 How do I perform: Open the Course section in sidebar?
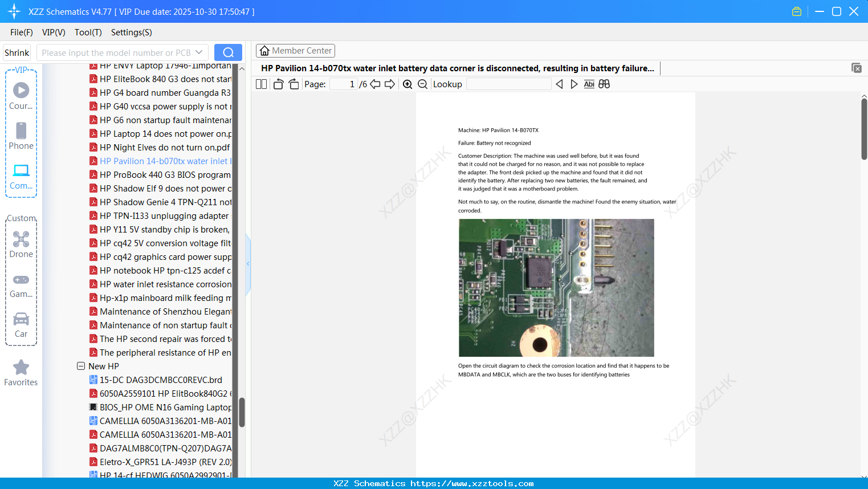21,96
